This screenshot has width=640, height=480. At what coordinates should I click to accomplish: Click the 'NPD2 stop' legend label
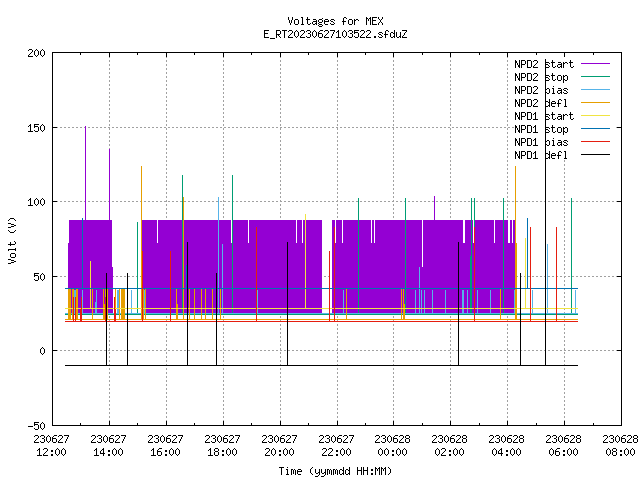541,77
